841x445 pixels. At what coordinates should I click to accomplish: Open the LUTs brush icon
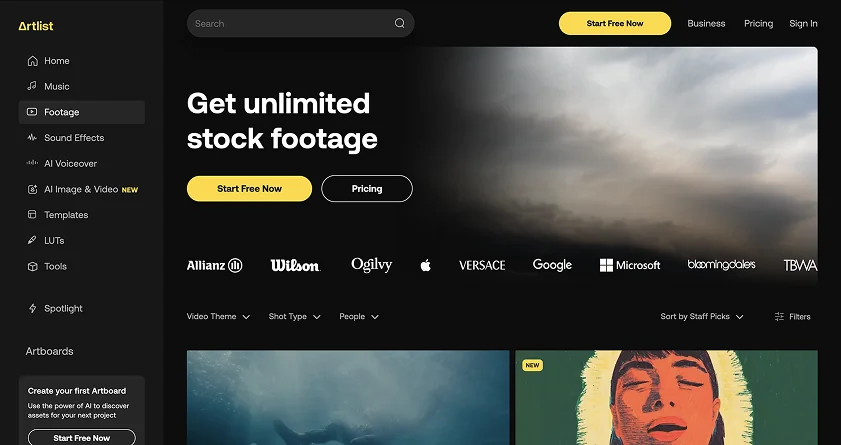click(32, 240)
